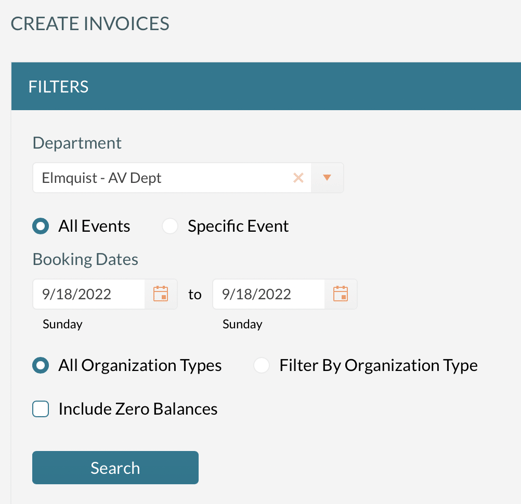
Task: Click the Search button
Action: (115, 468)
